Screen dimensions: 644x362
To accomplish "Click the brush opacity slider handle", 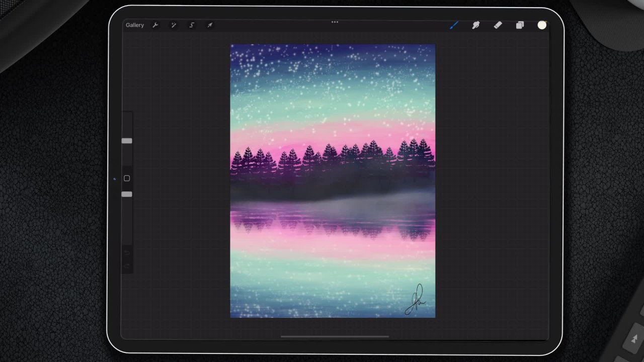I will coord(127,194).
